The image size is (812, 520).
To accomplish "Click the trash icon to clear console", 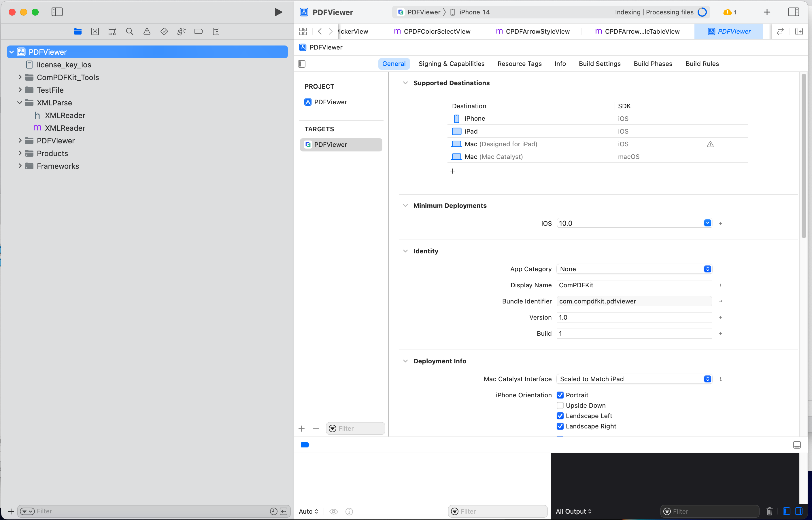I will pyautogui.click(x=769, y=511).
